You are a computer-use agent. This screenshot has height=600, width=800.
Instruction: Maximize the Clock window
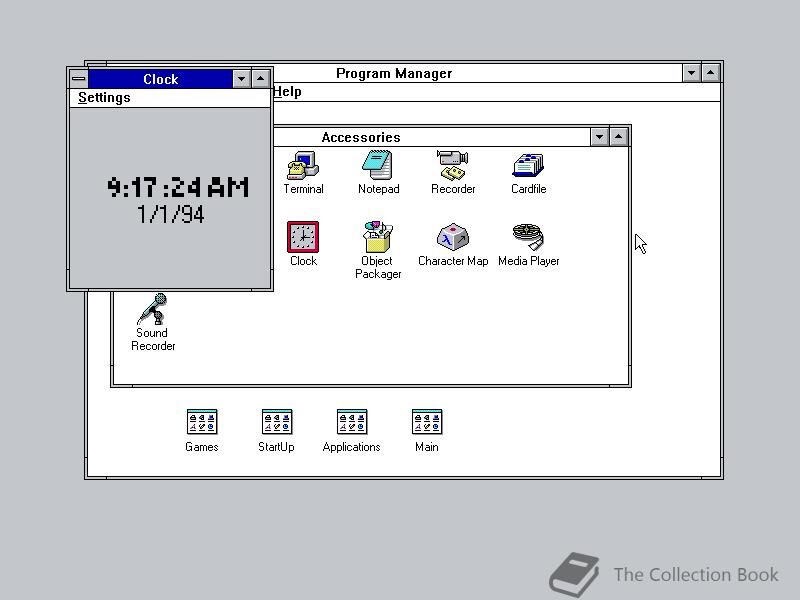pyautogui.click(x=261, y=79)
